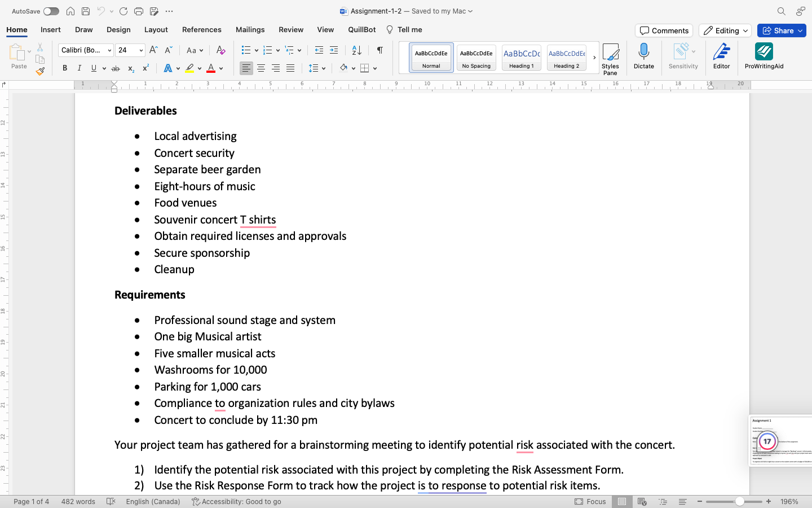The height and width of the screenshot is (508, 812).
Task: Start voice input with Dictate
Action: pos(643,56)
